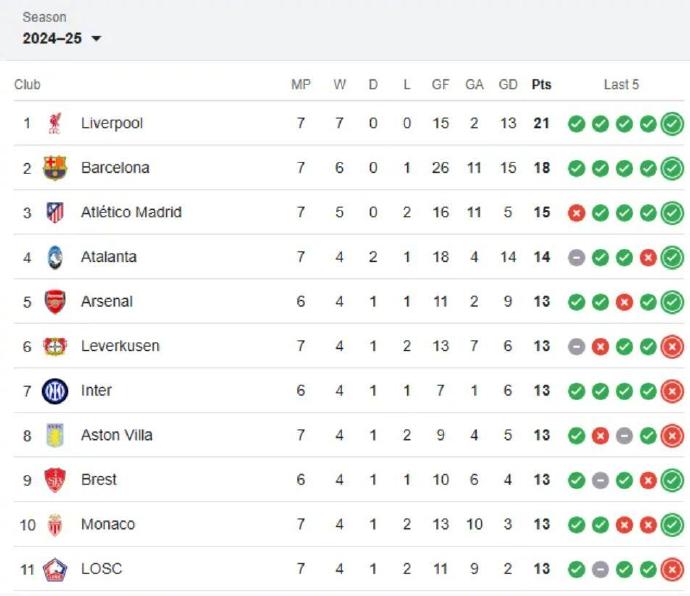
Task: Click the Atalanta club crest icon
Action: tap(55, 257)
